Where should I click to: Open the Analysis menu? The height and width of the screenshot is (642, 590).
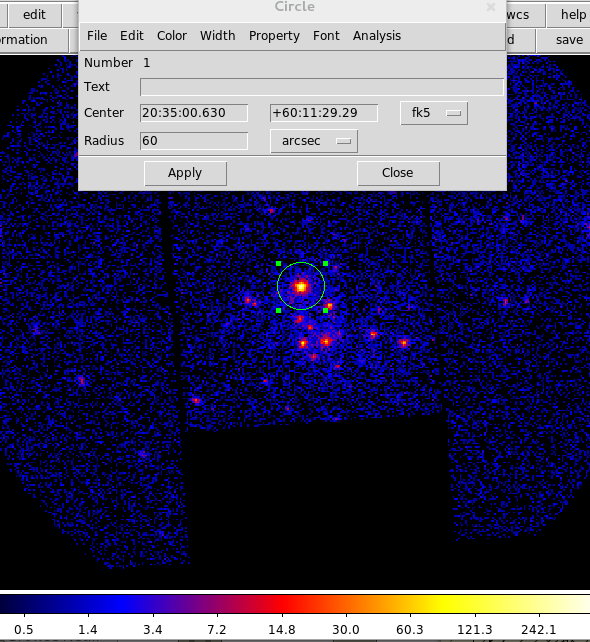[377, 36]
